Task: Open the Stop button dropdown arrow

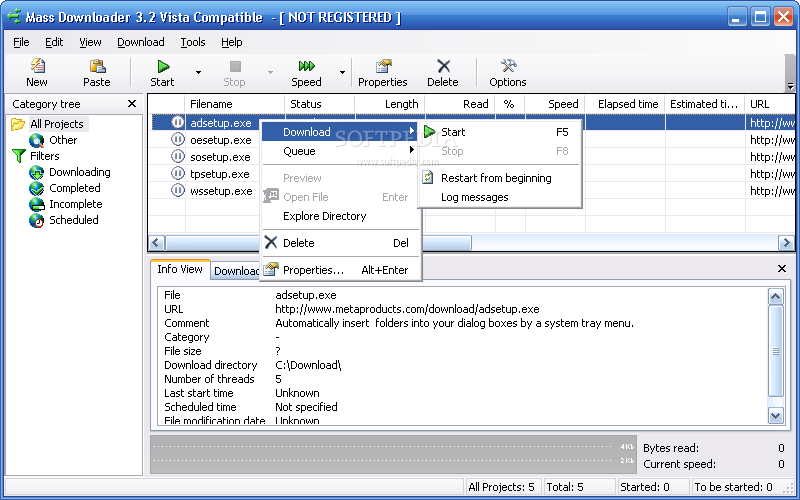Action: [x=270, y=72]
